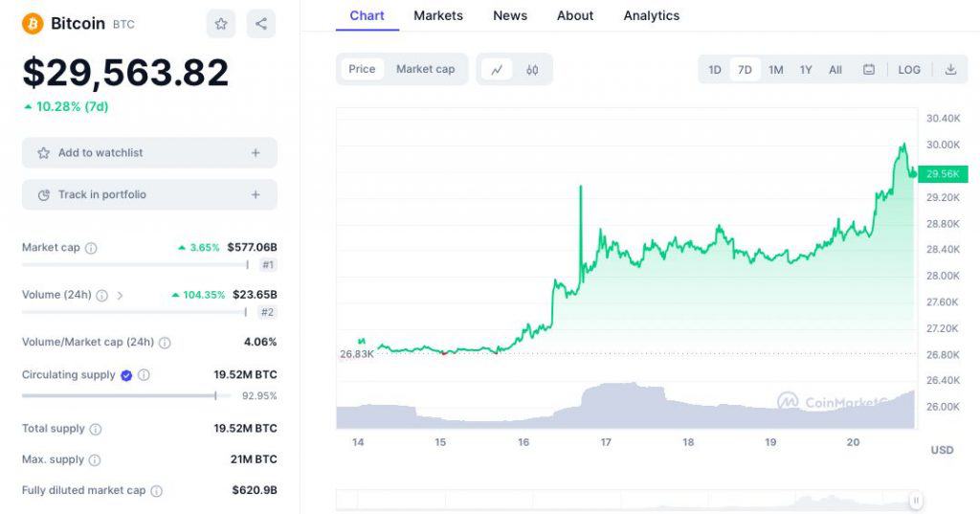Image resolution: width=980 pixels, height=514 pixels.
Task: Toggle LOG scale on chart
Action: pyautogui.click(x=909, y=70)
